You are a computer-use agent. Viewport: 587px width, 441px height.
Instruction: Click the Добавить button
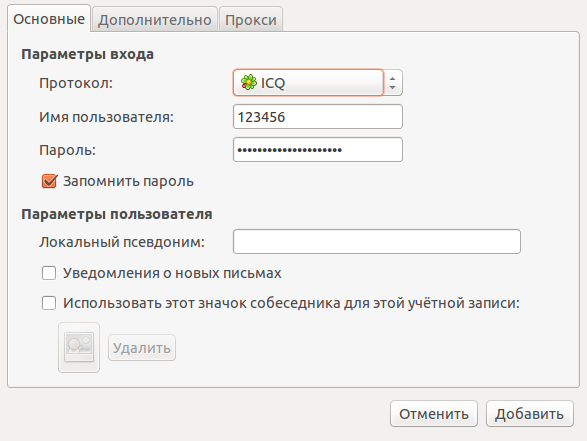coord(530,414)
